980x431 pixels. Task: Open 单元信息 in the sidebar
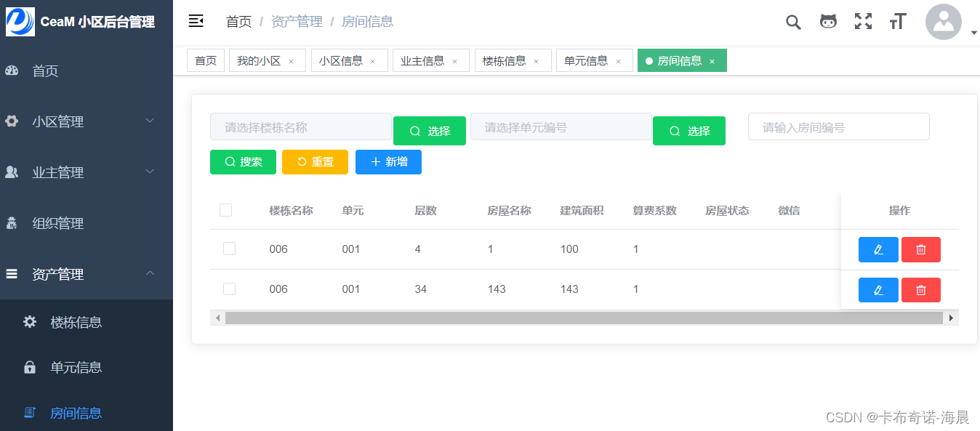point(87,367)
